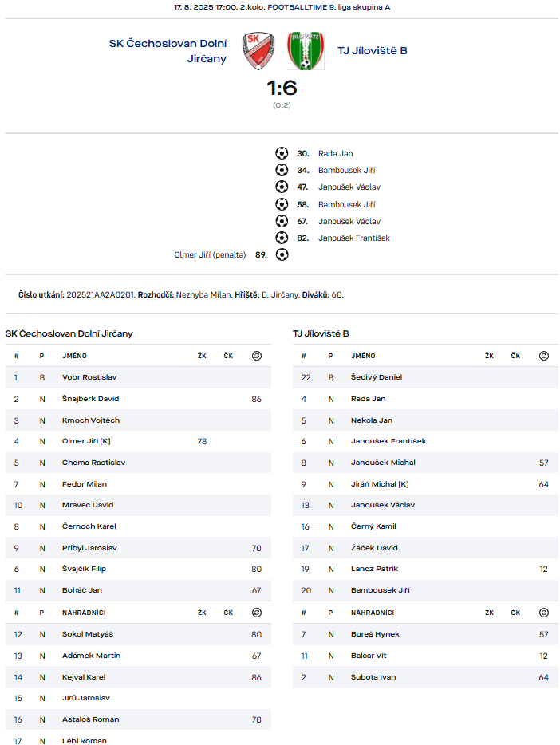The image size is (560, 745).
Task: Click the soccer ball icon beside Olmer's penalty
Action: click(282, 255)
